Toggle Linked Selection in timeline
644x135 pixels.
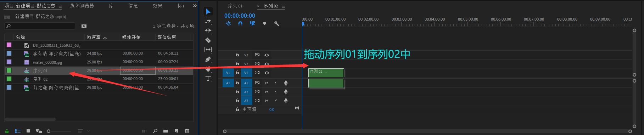[x=252, y=23]
